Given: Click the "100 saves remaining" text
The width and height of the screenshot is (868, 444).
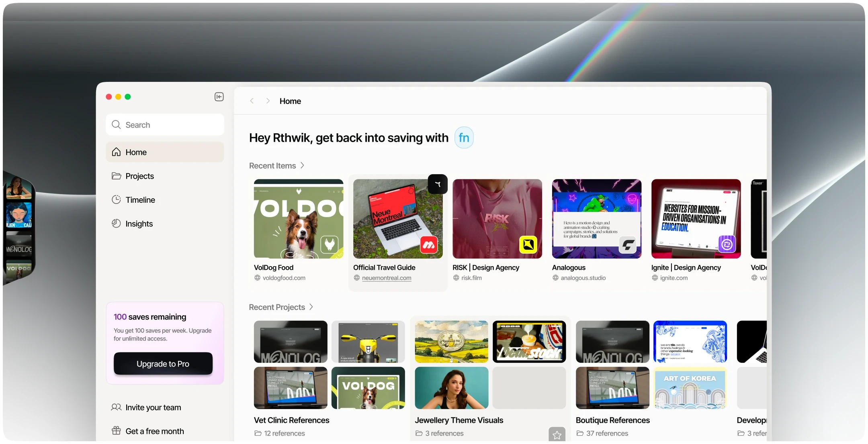Looking at the screenshot, I should coord(150,317).
